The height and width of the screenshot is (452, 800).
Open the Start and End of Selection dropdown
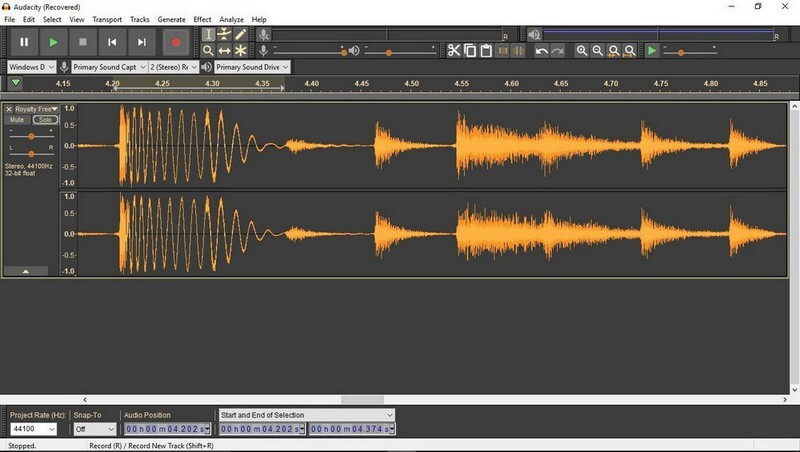[307, 415]
